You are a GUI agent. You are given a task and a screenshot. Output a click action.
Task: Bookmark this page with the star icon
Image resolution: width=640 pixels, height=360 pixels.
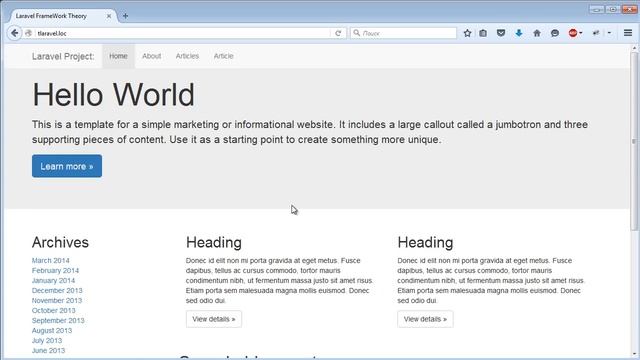467,33
